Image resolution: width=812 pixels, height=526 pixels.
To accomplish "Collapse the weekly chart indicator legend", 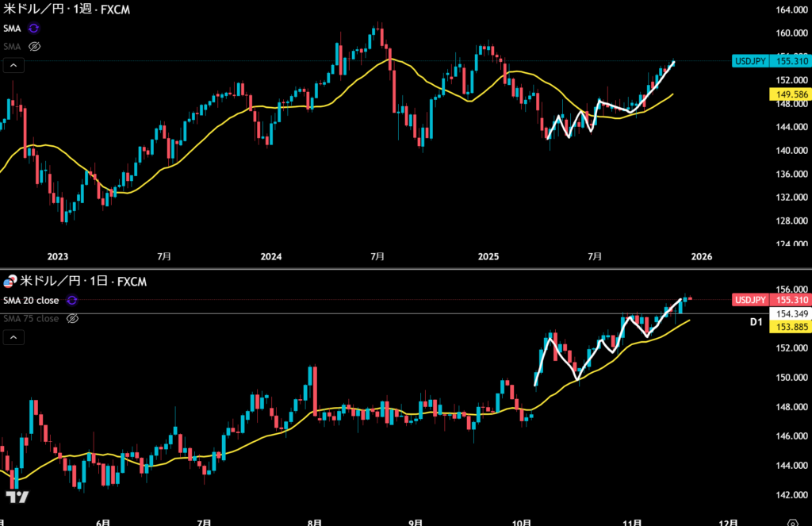I will 13,66.
